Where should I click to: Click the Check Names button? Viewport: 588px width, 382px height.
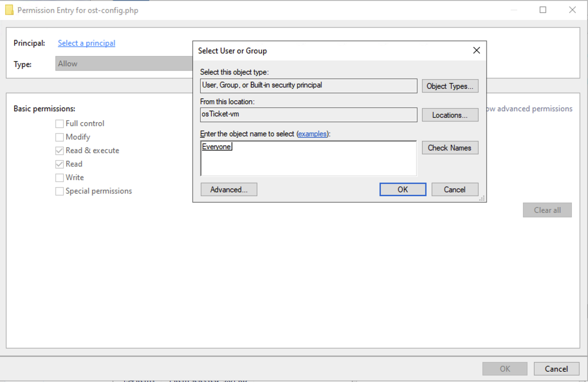pyautogui.click(x=450, y=148)
